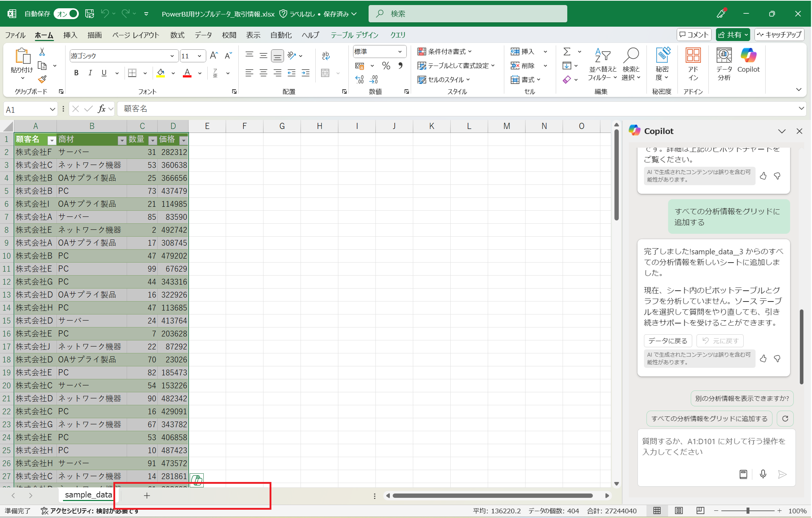
Task: Open the font name dropdown
Action: (x=172, y=56)
